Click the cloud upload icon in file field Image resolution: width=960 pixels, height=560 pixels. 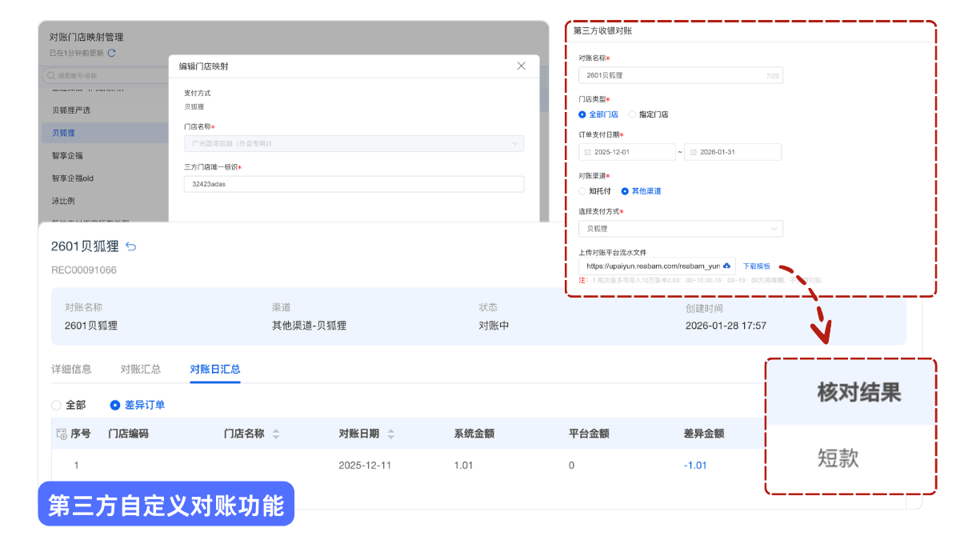pos(726,266)
